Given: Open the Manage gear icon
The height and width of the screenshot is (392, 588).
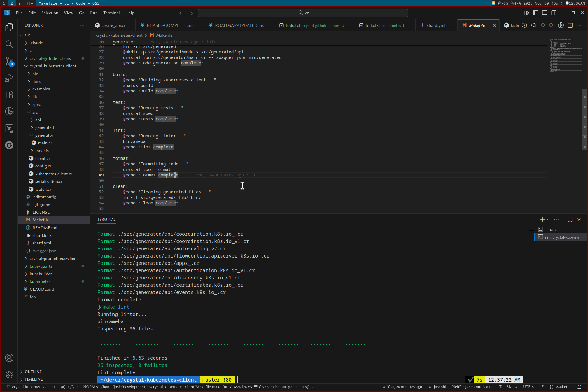Looking at the screenshot, I should pyautogui.click(x=9, y=374).
